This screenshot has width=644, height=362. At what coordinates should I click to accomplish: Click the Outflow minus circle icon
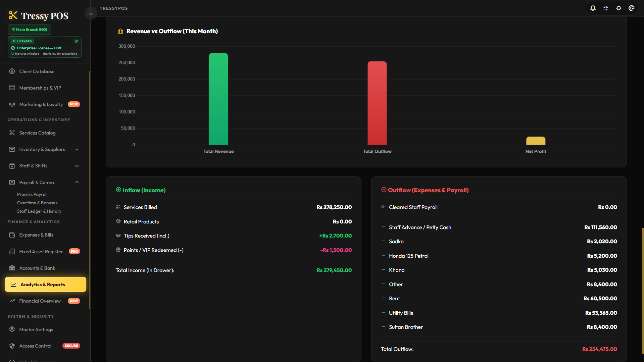tap(384, 190)
